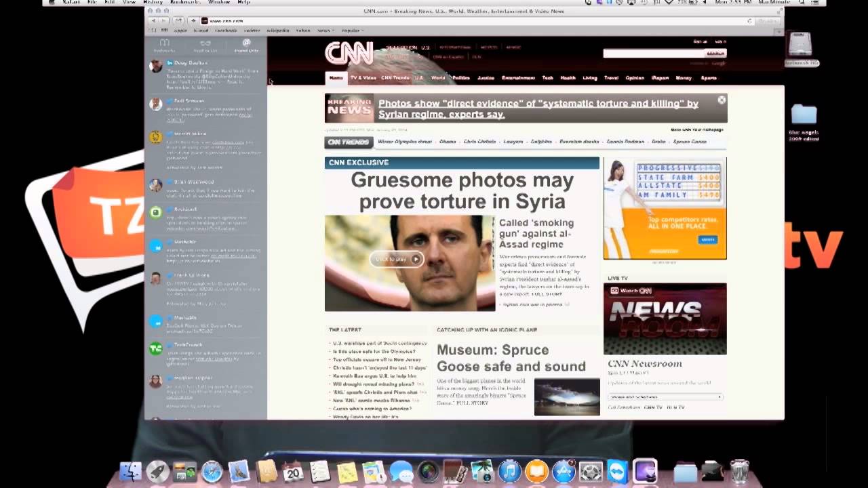868x488 pixels.
Task: Open the Museum: Spruce Goose headline
Action: pos(511,358)
